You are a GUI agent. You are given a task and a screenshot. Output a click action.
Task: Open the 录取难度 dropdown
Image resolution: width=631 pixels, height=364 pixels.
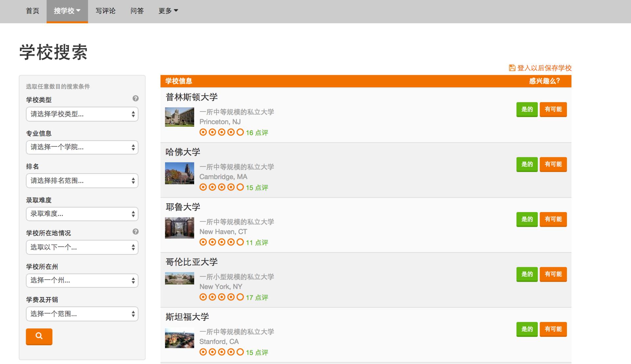click(82, 214)
